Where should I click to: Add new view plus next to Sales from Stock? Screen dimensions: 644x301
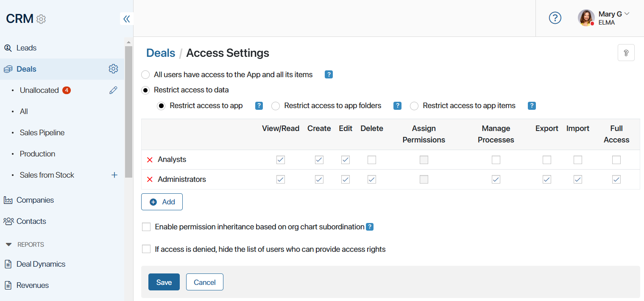pos(114,175)
